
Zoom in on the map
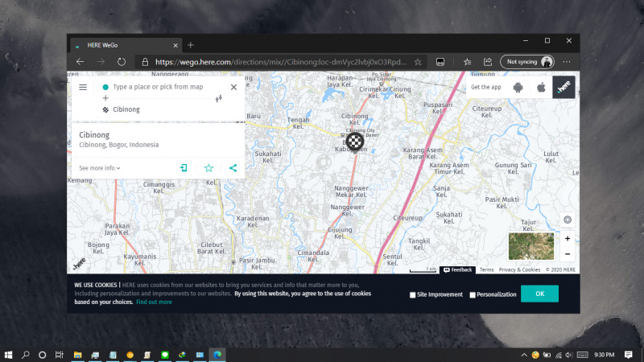[568, 239]
